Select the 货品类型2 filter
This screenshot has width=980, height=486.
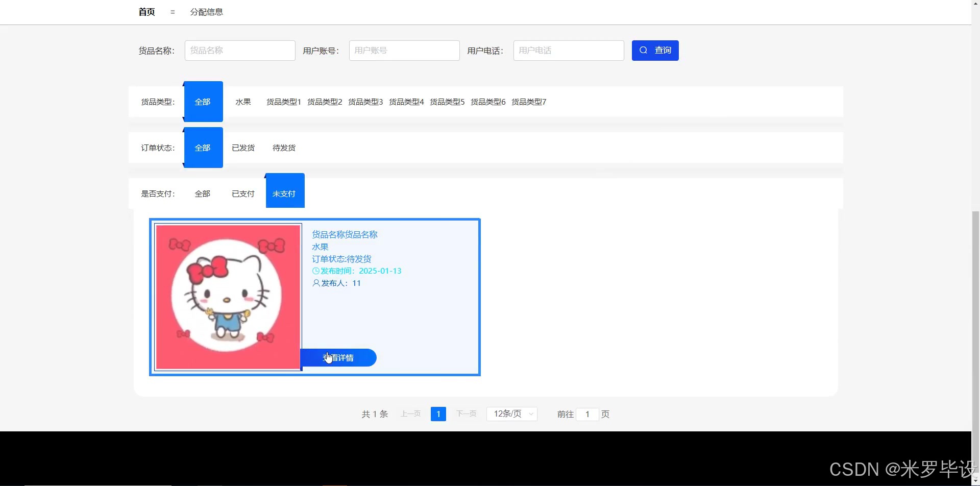point(325,102)
